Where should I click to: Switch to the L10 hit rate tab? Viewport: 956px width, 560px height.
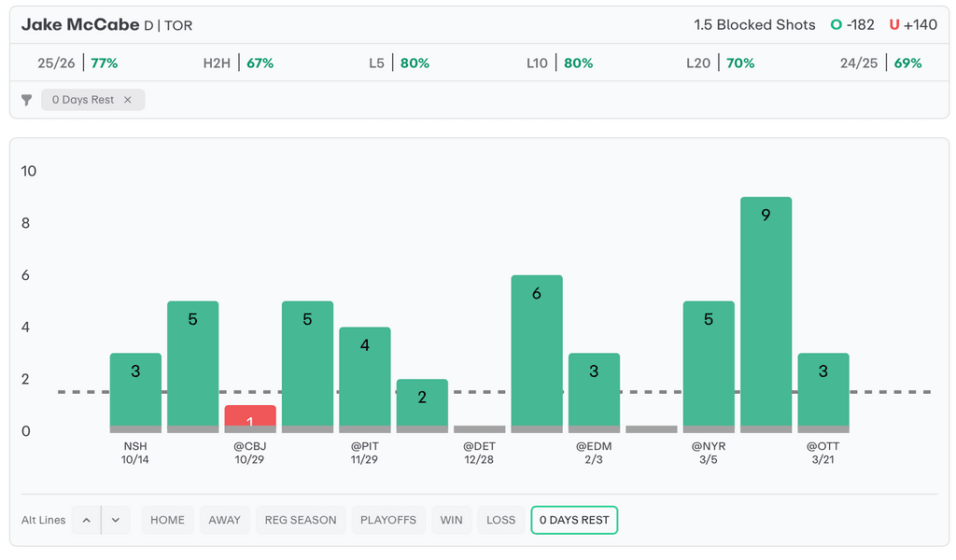tap(559, 63)
